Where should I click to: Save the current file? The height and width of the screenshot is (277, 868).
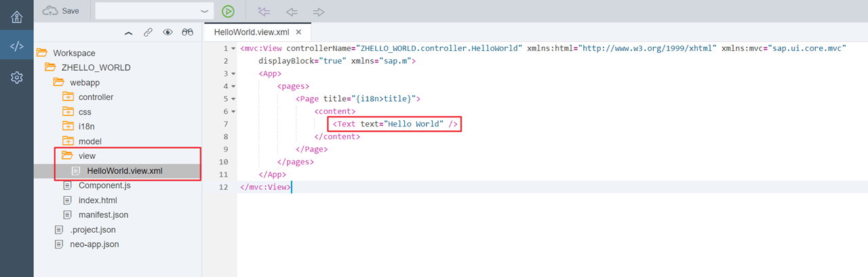coord(61,11)
